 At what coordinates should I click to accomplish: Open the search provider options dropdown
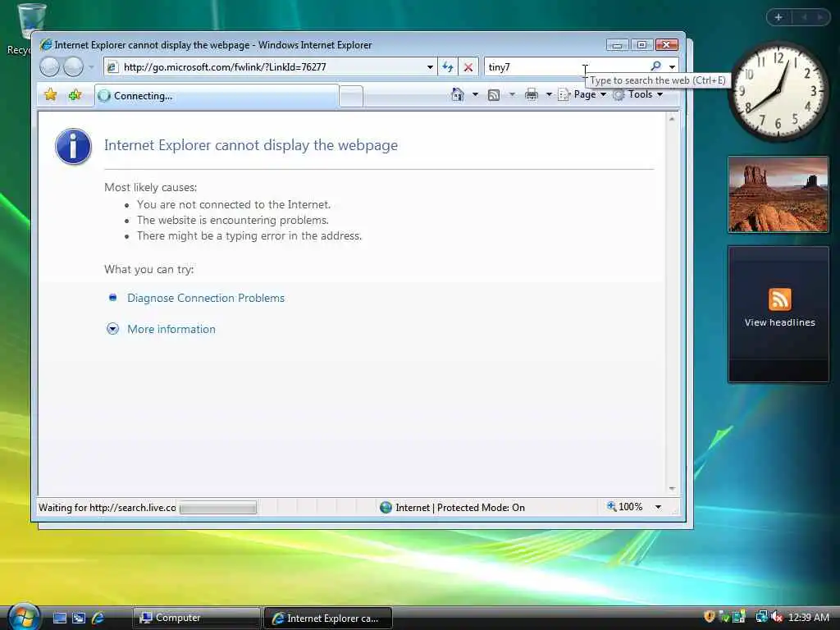(672, 67)
